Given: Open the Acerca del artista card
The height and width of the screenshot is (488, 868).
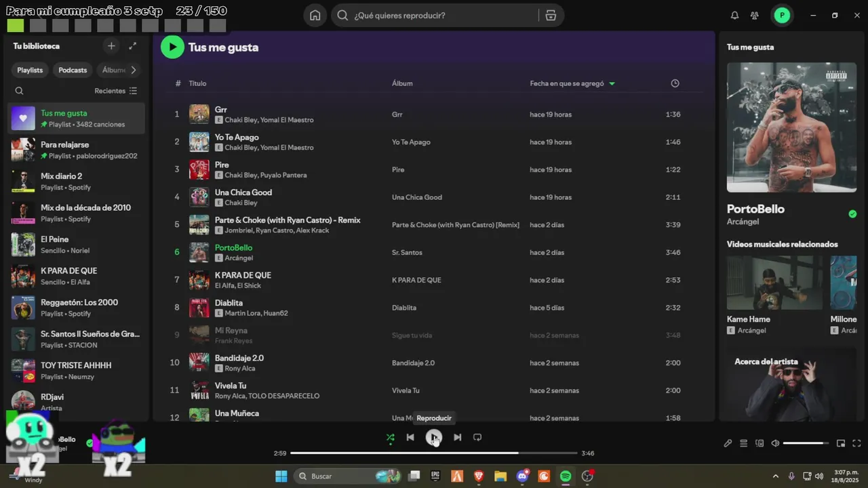Looking at the screenshot, I should [791, 385].
